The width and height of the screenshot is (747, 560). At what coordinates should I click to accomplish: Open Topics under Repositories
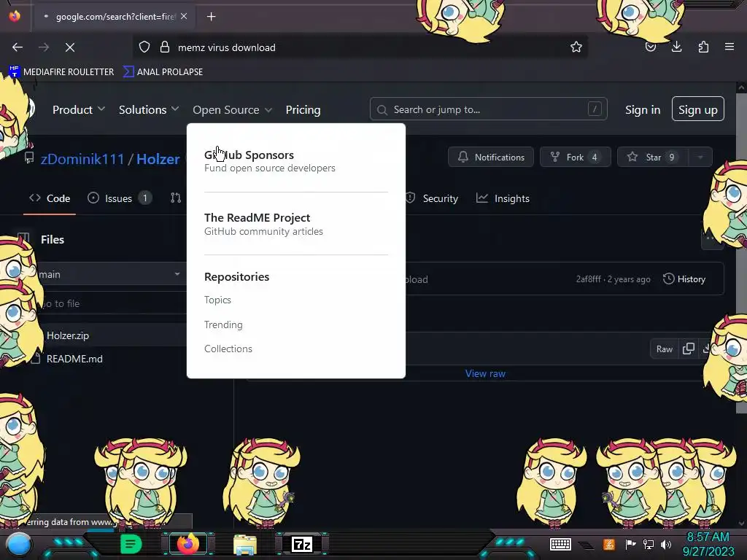(x=217, y=300)
